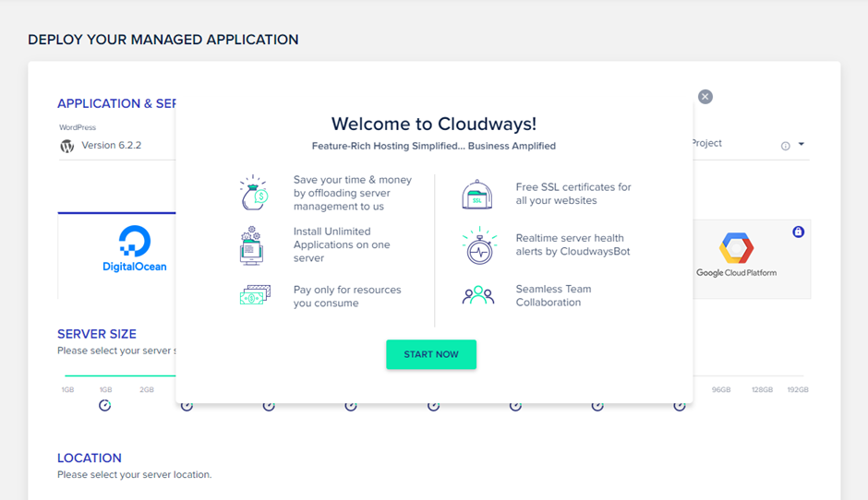Click the stopwatch server health icon
This screenshot has height=500, width=868.
pos(478,245)
